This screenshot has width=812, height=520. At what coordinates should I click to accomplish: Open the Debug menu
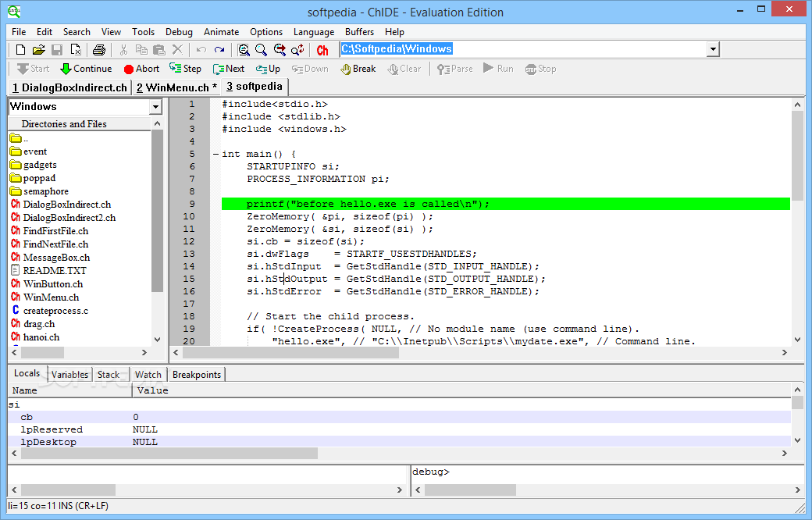[179, 31]
